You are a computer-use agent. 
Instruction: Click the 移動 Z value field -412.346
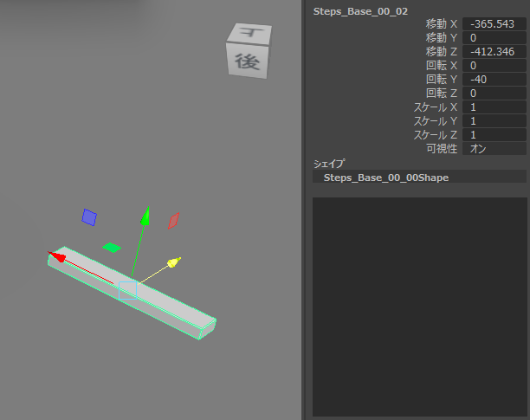[494, 52]
